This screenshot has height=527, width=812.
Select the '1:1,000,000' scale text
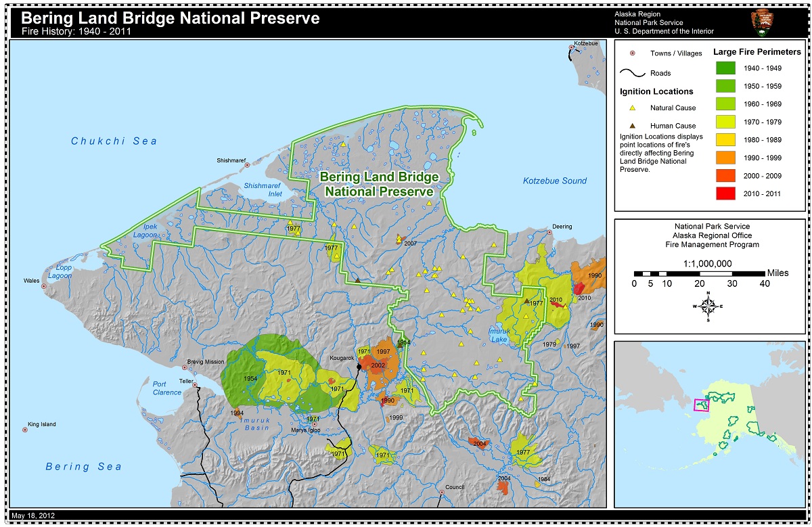pyautogui.click(x=709, y=263)
